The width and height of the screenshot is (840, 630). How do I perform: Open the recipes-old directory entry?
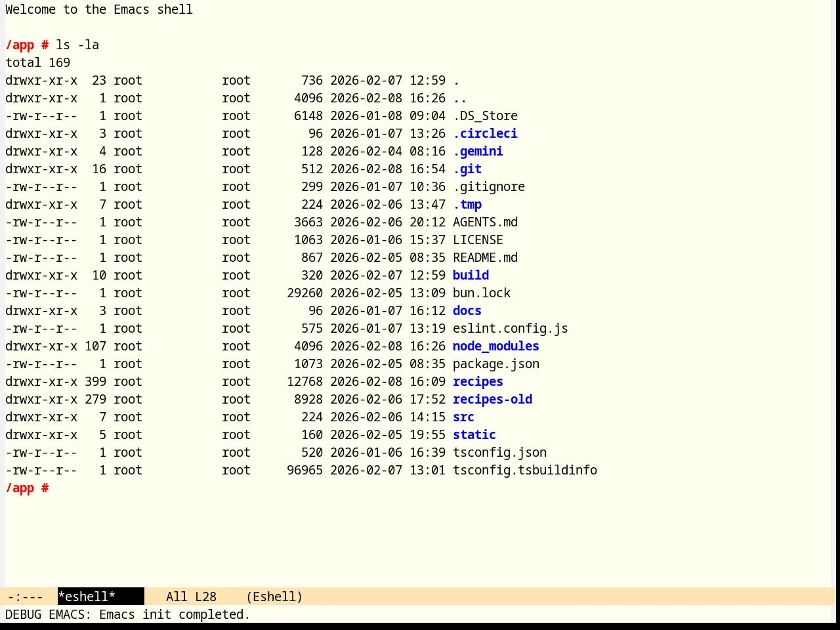492,400
